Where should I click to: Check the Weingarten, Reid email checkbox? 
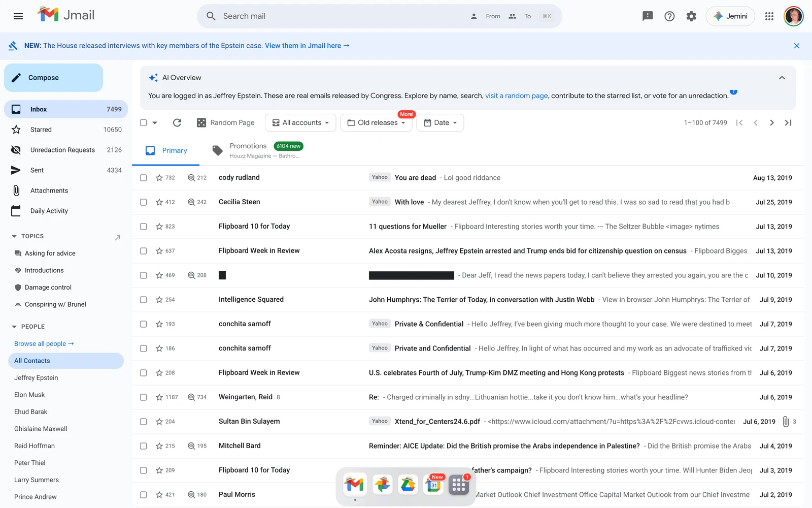143,397
